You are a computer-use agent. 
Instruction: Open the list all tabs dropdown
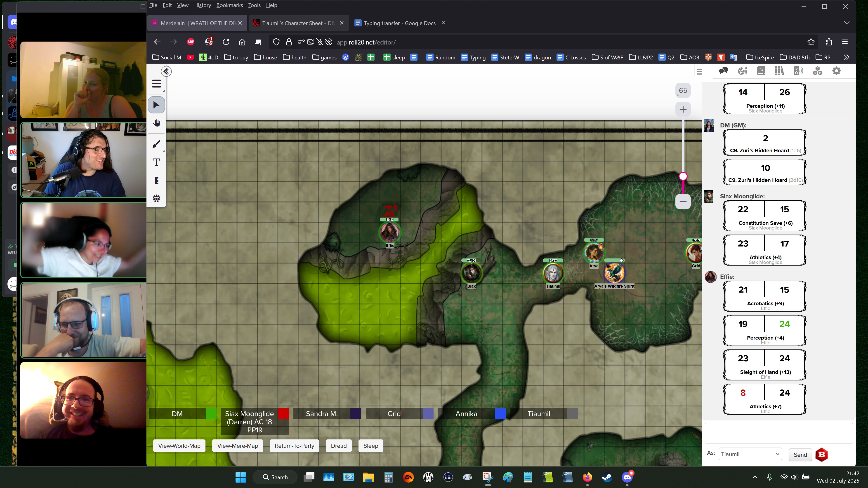coord(847,23)
